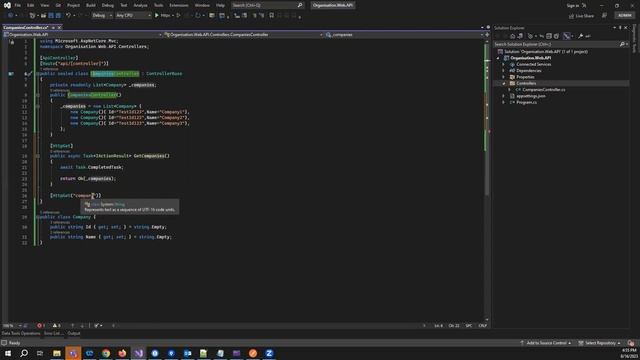This screenshot has width=640, height=360.
Task: Open Properties wrench icon in Solution Explorer
Action: [580, 36]
